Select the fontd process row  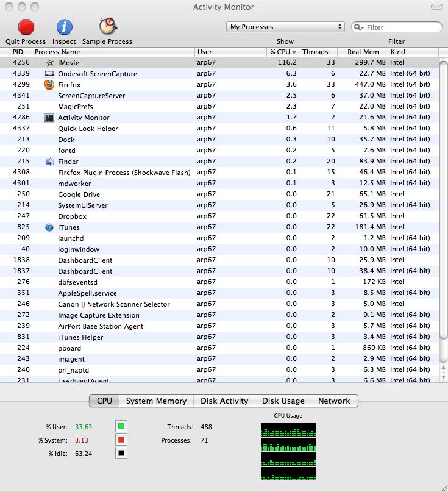pyautogui.click(x=219, y=151)
